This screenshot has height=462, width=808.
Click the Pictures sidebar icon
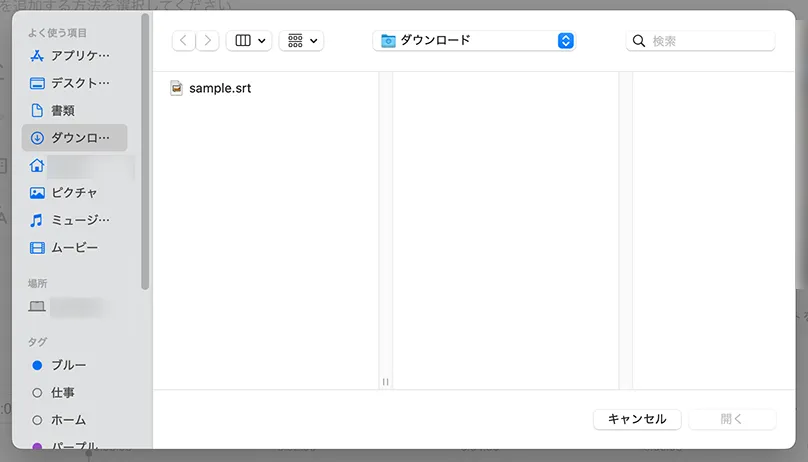click(37, 193)
